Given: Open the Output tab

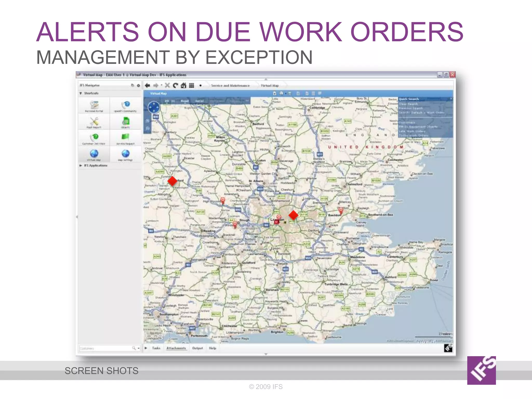Looking at the screenshot, I should click(x=197, y=348).
